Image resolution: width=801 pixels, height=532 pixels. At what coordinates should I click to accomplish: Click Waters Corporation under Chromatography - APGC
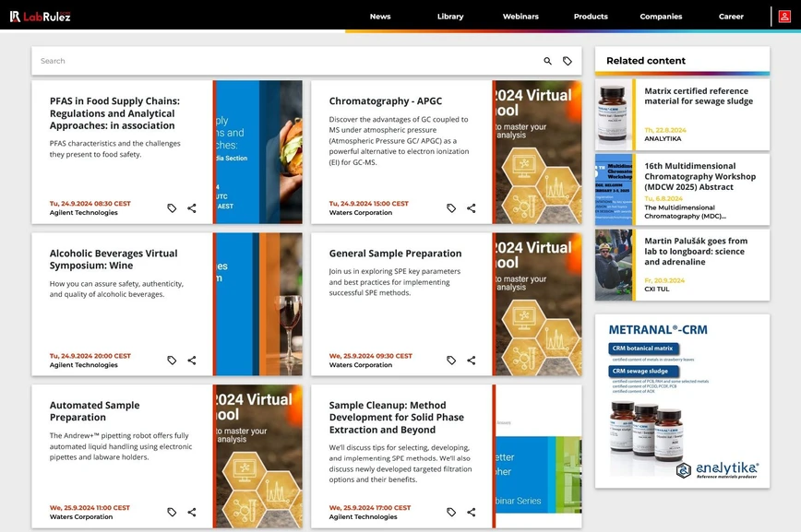tap(361, 212)
